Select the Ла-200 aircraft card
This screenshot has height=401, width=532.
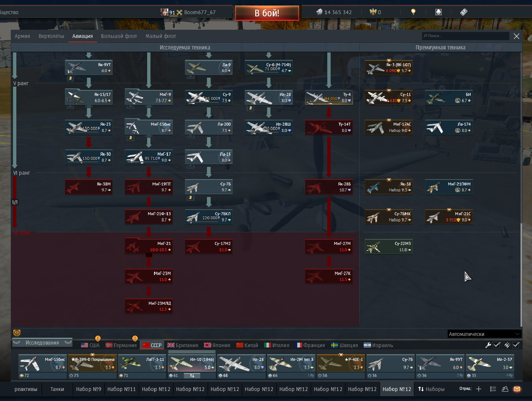pos(209,127)
